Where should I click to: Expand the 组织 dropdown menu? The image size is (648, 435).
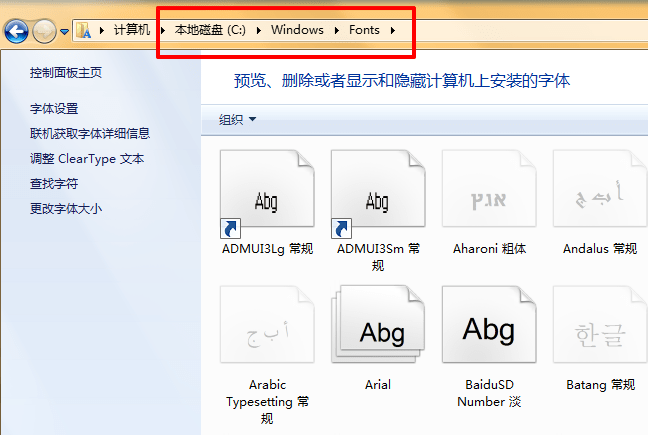click(237, 120)
